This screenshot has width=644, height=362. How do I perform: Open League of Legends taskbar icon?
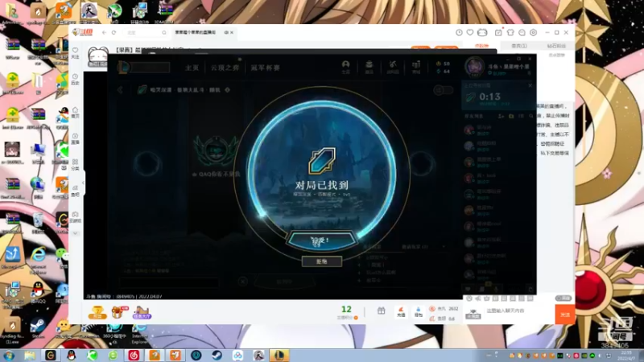coord(279,355)
